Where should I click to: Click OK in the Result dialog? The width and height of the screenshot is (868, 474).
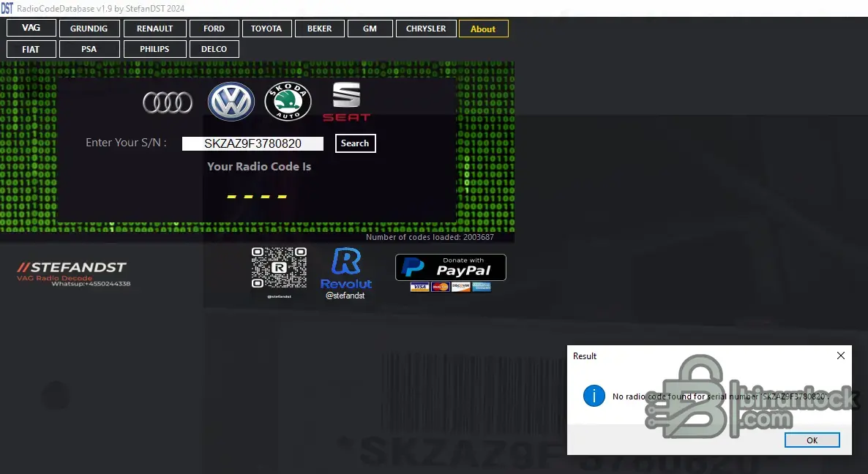point(812,440)
